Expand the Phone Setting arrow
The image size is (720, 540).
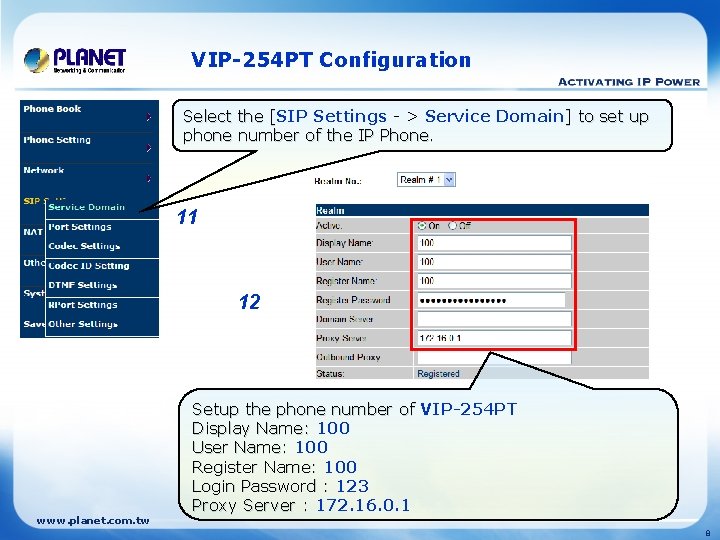[149, 148]
